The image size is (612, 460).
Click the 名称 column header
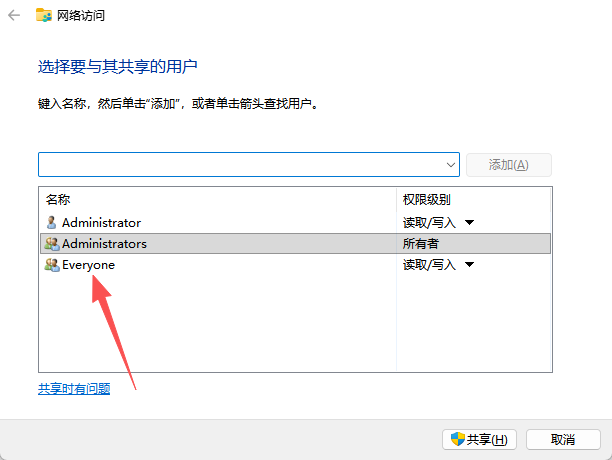pyautogui.click(x=58, y=200)
